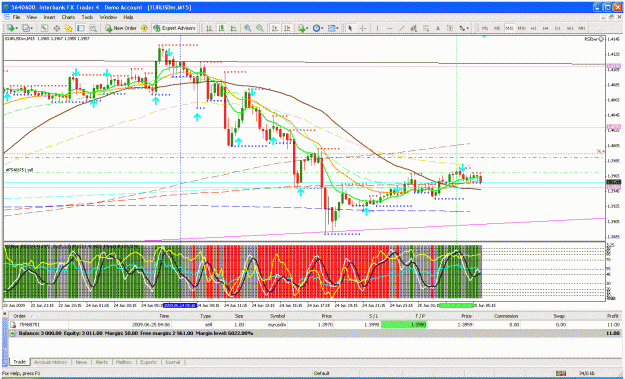This screenshot has width=625, height=379.
Task: Open the Data Window crosshair icon
Action: [x=57, y=28]
